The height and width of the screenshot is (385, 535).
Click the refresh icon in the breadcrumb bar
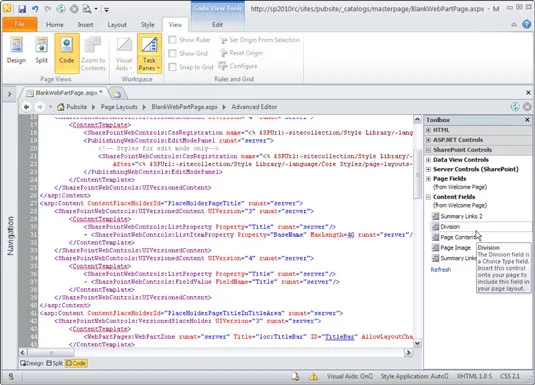[515, 107]
